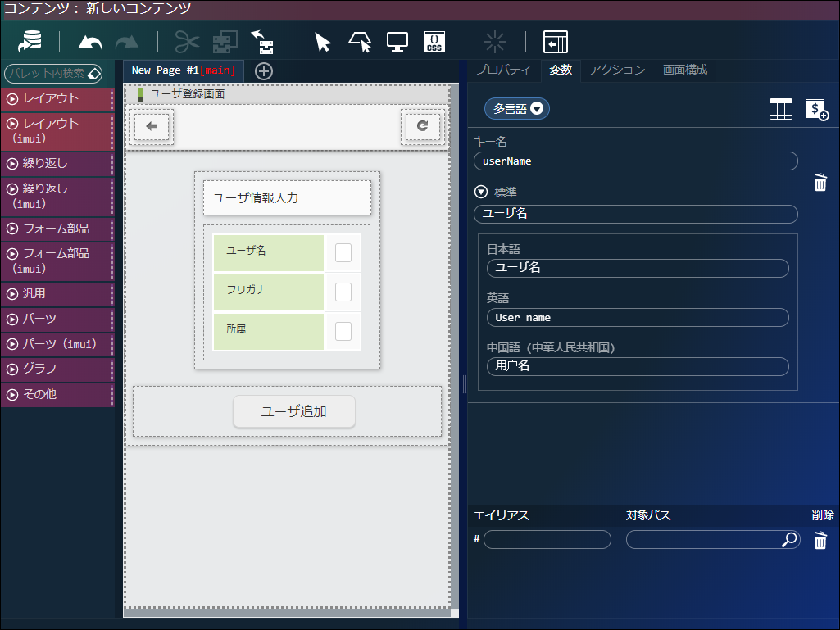Click the 中国語 field showing 用户名
Viewport: 840px width, 630px height.
tap(638, 366)
